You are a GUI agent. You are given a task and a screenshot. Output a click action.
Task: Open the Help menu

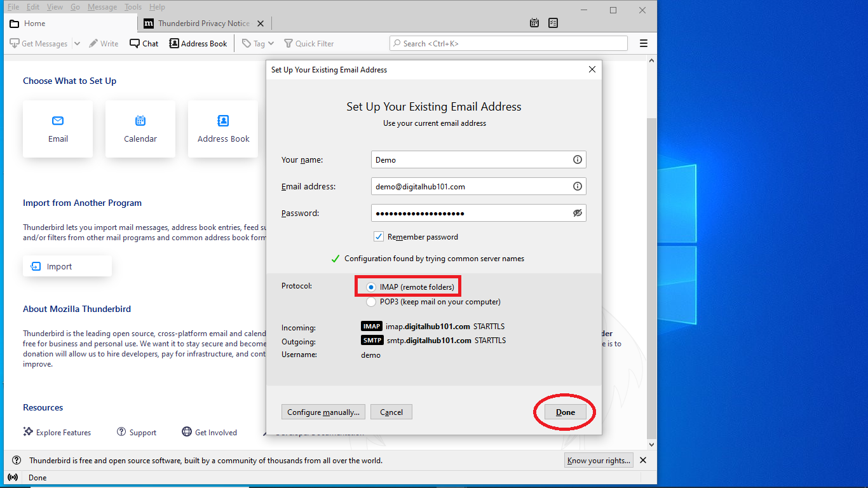pos(157,7)
